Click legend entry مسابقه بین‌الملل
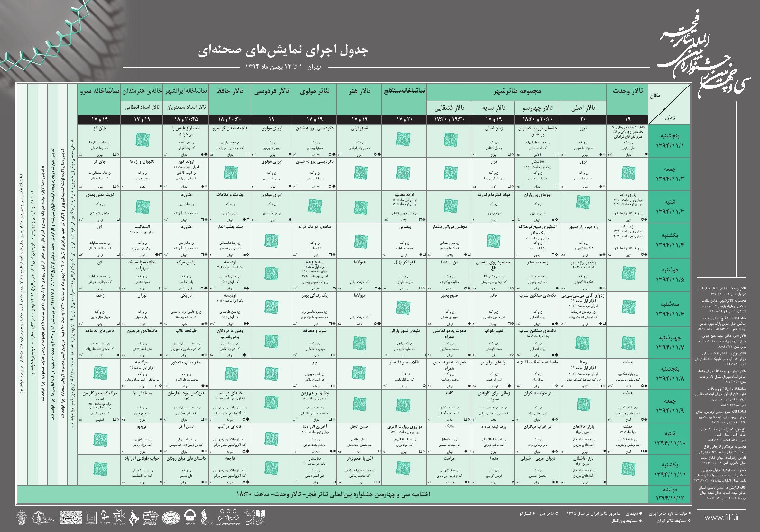The height and width of the screenshot is (532, 760). coord(627,521)
